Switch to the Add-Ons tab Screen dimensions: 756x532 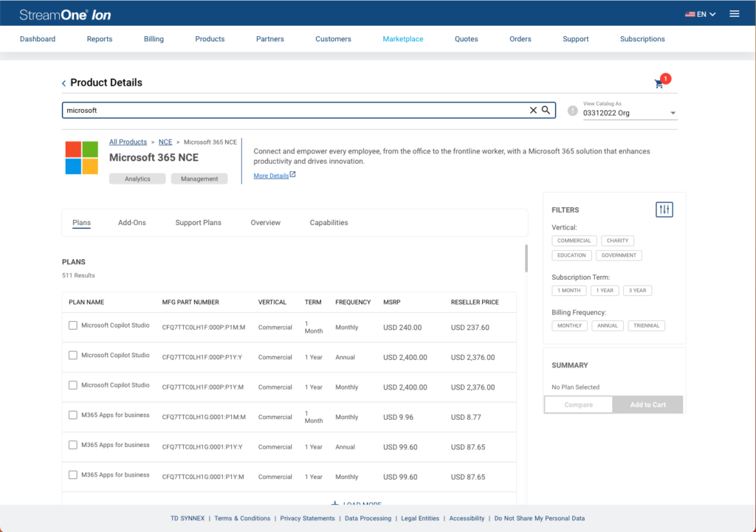132,223
